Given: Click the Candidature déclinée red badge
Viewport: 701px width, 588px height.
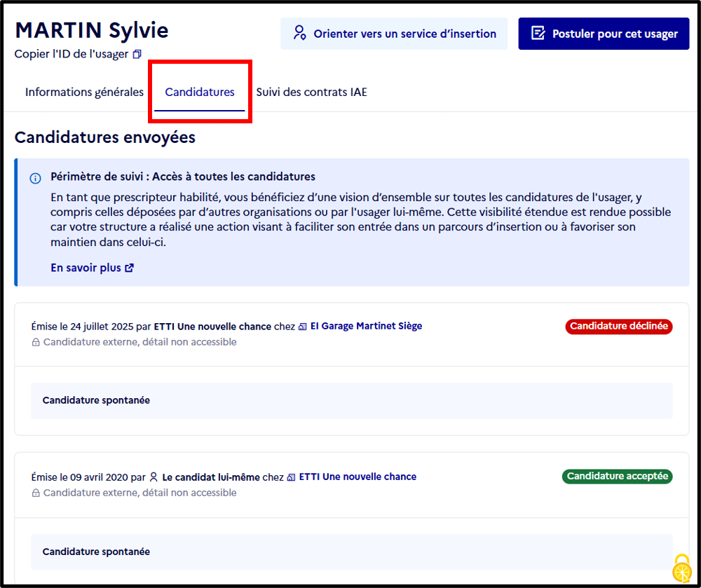Looking at the screenshot, I should click(x=619, y=326).
